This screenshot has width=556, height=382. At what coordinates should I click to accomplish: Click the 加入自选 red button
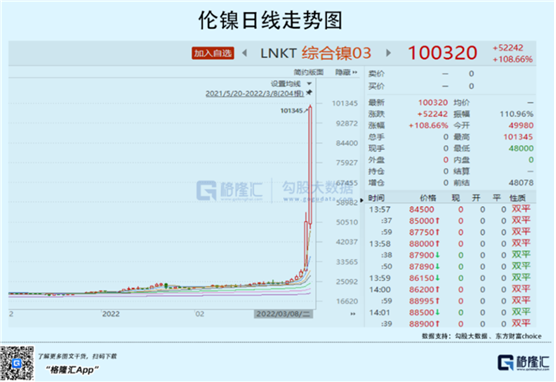[x=213, y=53]
